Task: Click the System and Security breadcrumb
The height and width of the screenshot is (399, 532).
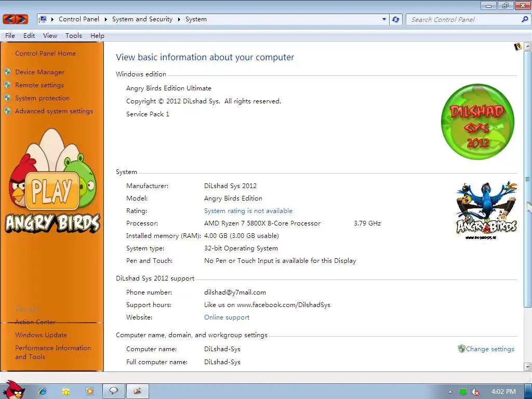Action: pos(142,19)
